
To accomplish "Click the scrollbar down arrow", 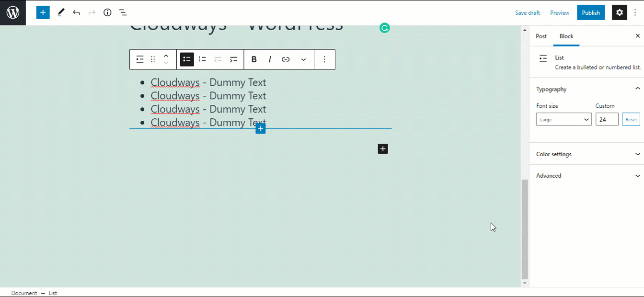I will 525,283.
